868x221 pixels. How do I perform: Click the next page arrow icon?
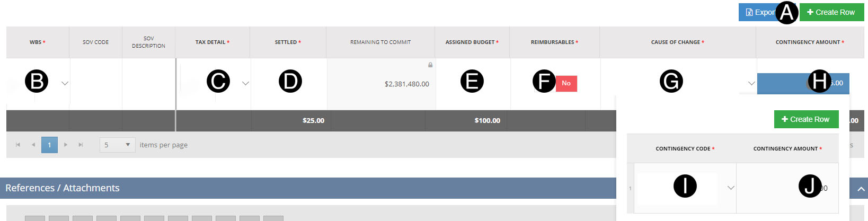pos(66,145)
